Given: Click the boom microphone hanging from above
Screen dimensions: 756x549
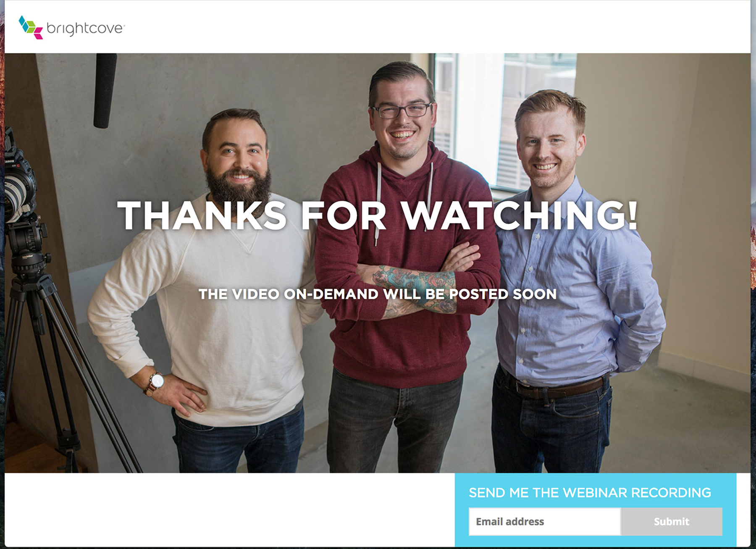Looking at the screenshot, I should click(x=105, y=90).
